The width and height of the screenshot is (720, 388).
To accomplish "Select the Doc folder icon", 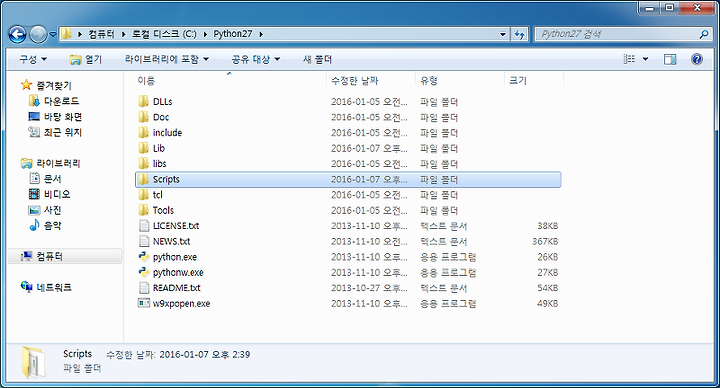I will tap(144, 117).
